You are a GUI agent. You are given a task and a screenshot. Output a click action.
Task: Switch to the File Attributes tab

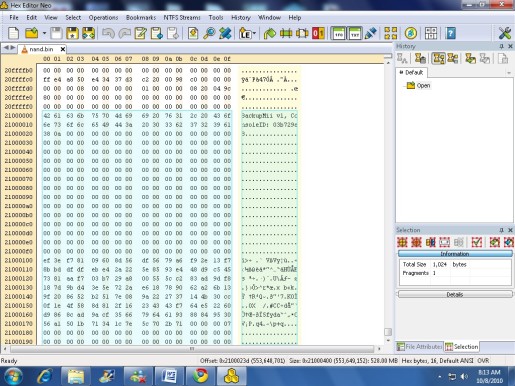pyautogui.click(x=420, y=347)
